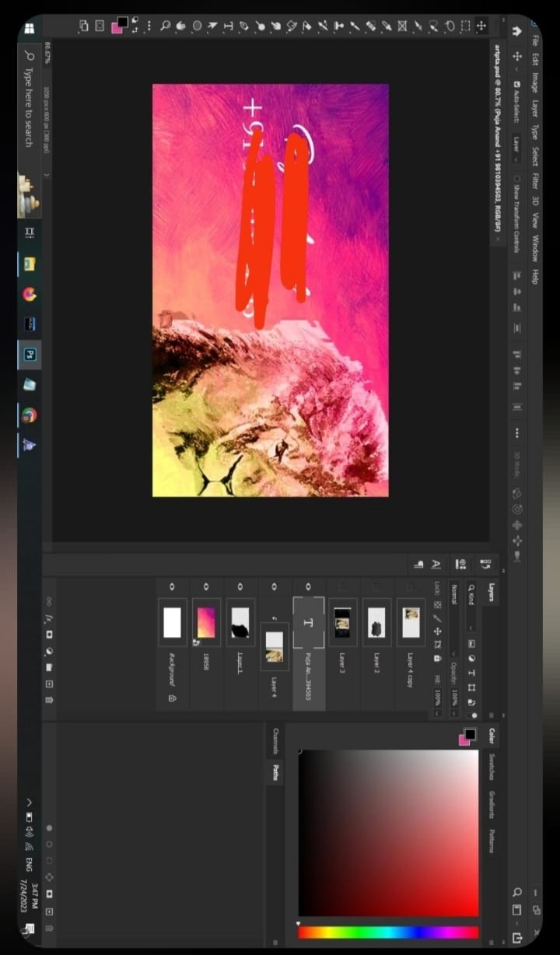Select the Zoom tool magnifier icon
The width and height of the screenshot is (560, 955).
pyautogui.click(x=165, y=26)
